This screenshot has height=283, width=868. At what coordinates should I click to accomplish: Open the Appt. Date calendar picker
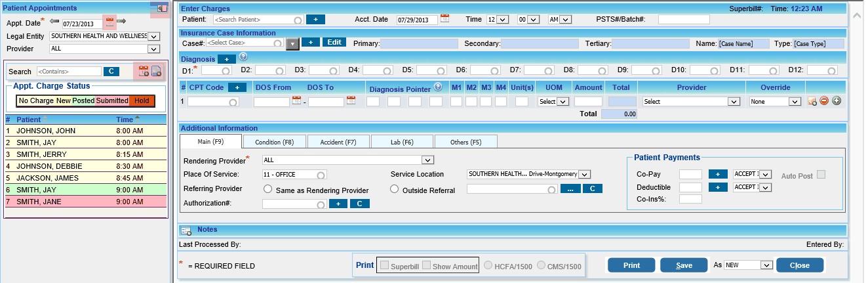coord(110,23)
